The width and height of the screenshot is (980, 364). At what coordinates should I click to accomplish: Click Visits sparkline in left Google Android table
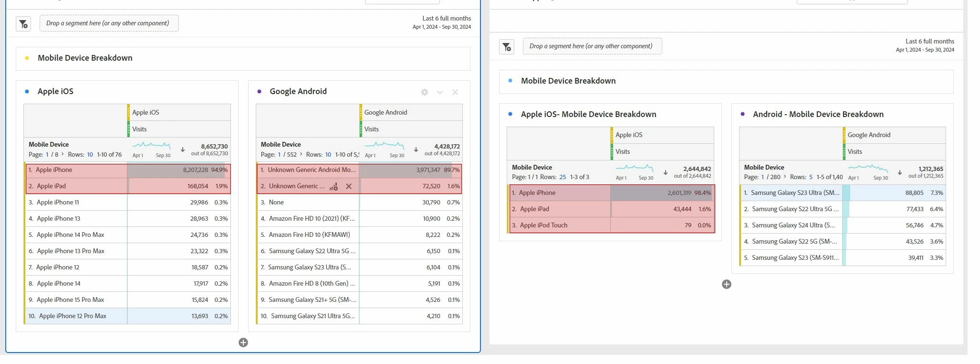[385, 145]
